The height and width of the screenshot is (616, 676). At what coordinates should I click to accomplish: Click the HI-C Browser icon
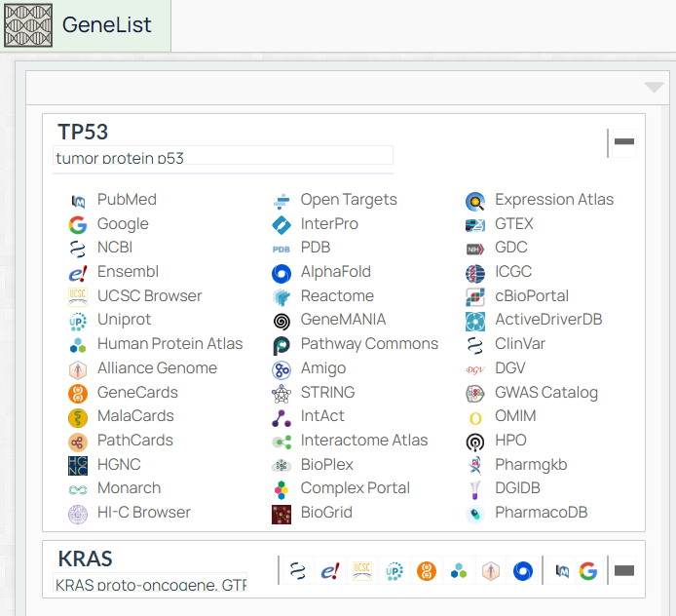click(78, 514)
